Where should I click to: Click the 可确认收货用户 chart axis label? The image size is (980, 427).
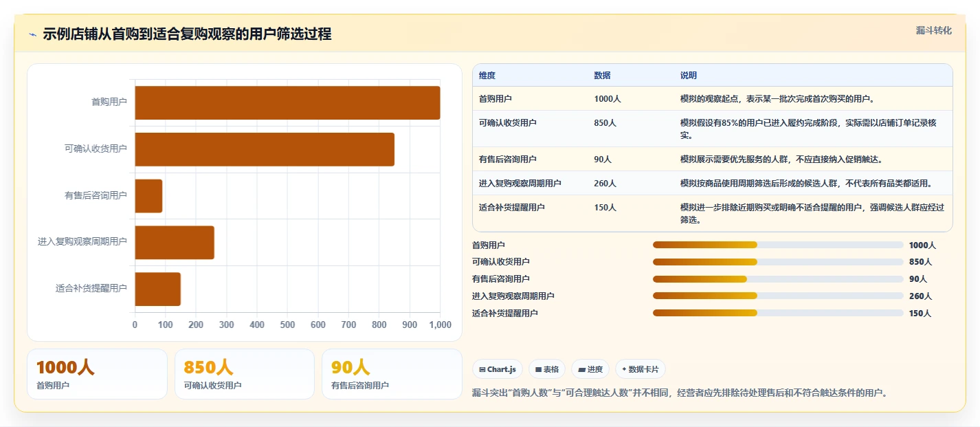(96, 149)
